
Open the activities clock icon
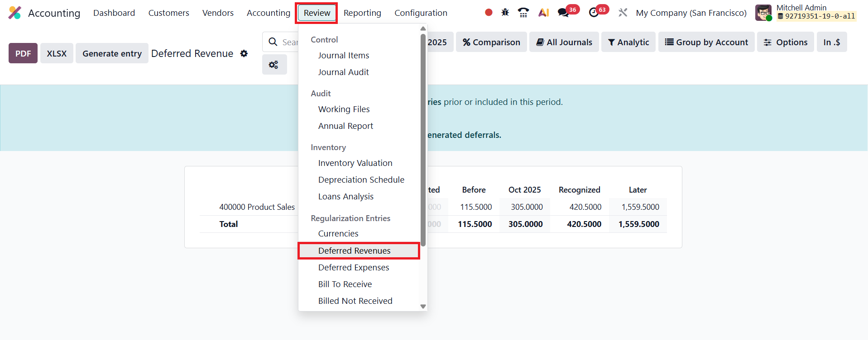pyautogui.click(x=594, y=13)
